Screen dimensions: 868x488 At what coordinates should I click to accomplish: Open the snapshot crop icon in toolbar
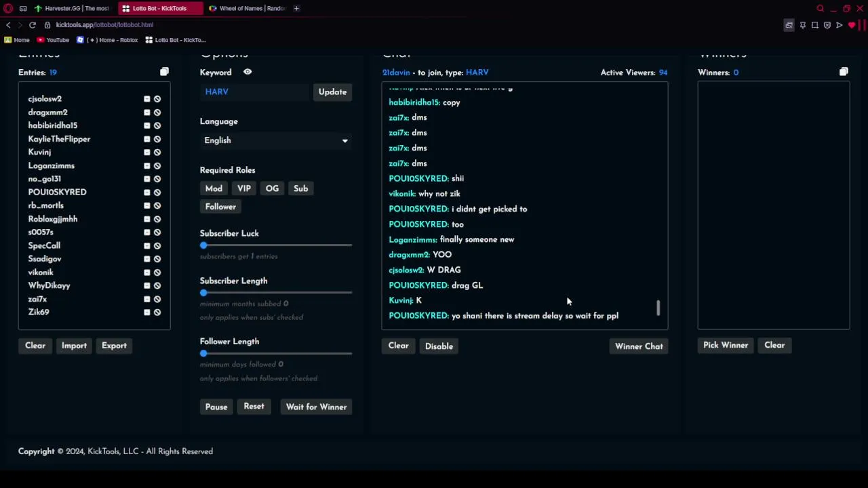coord(815,25)
